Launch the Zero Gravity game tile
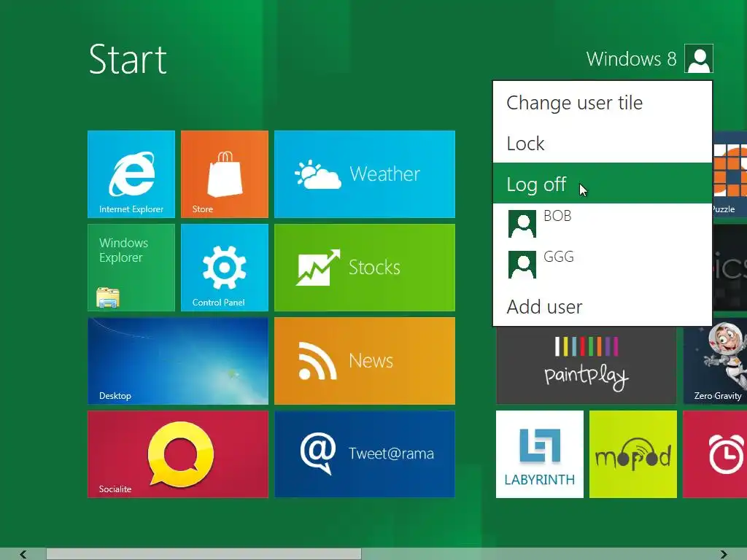 (x=715, y=362)
